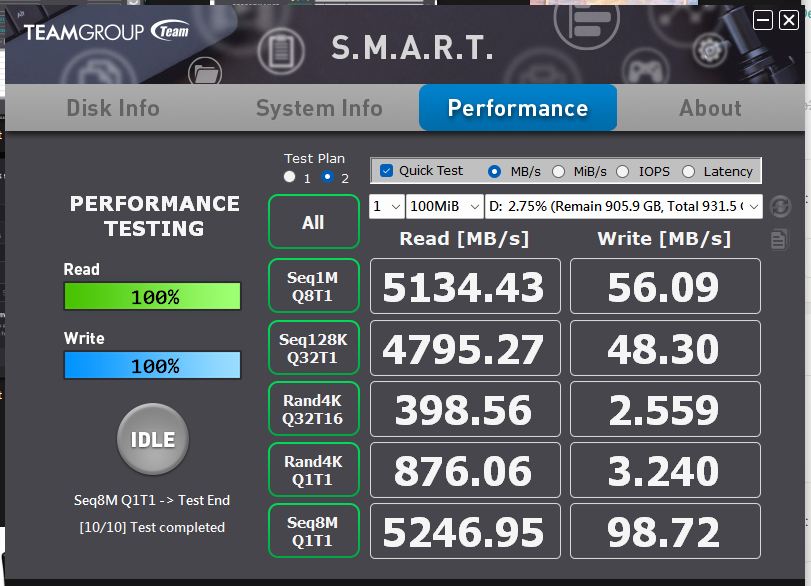Click the 2.559 write result
Image resolution: width=811 pixels, height=586 pixels.
click(x=665, y=409)
